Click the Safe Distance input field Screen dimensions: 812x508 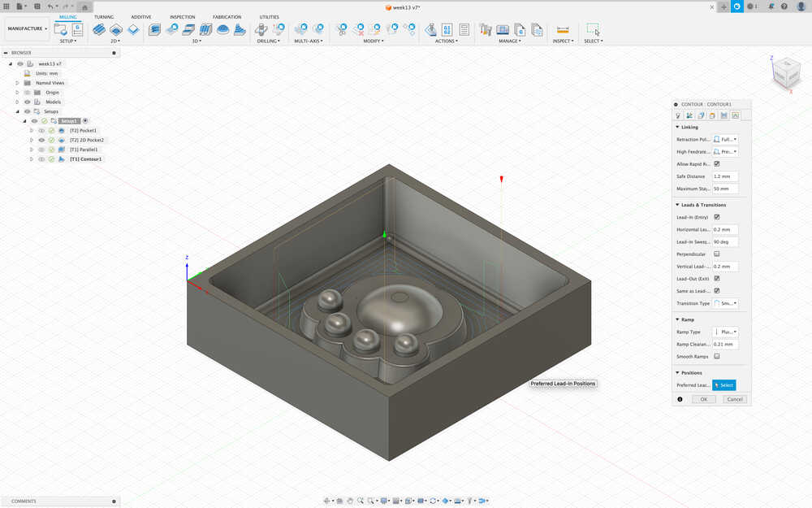pos(725,176)
